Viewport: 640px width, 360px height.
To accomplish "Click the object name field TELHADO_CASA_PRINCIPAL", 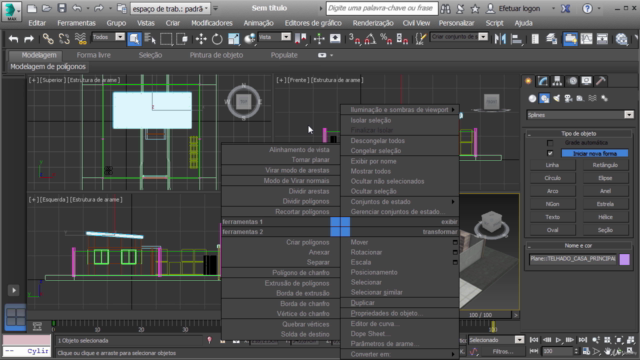I will 573,259.
